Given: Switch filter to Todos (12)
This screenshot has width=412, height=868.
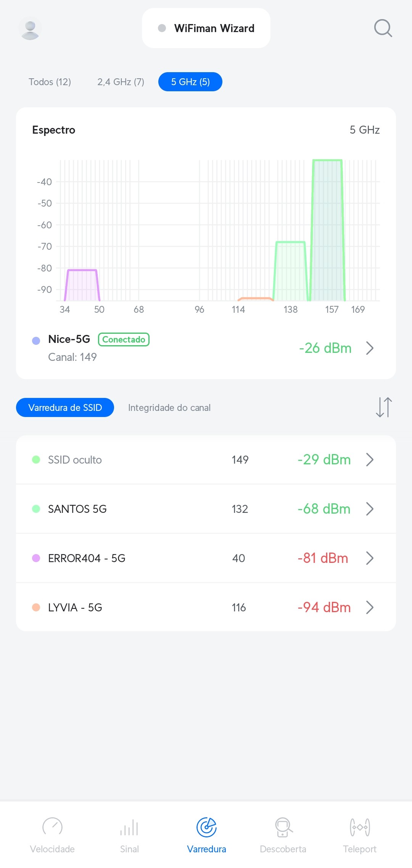Looking at the screenshot, I should (x=50, y=82).
